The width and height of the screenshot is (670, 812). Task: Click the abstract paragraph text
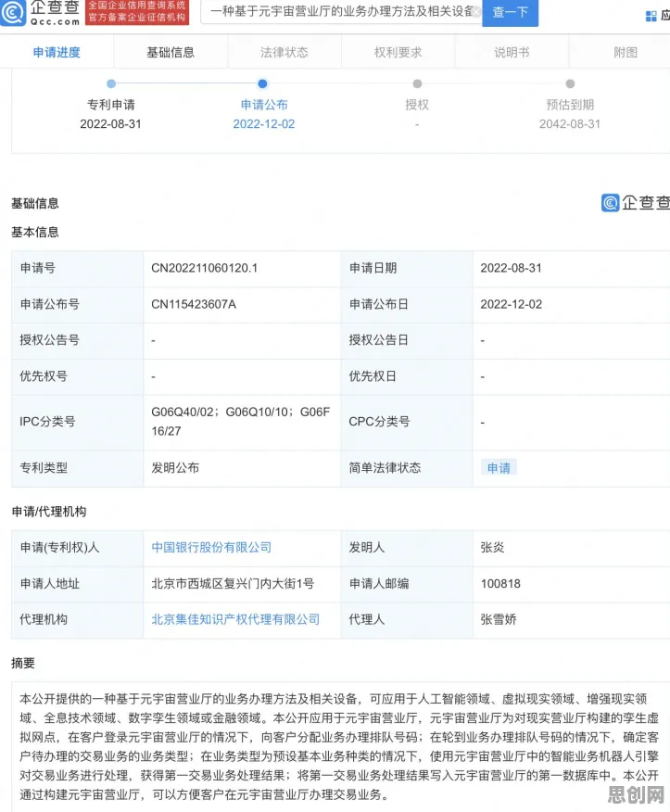(339, 747)
